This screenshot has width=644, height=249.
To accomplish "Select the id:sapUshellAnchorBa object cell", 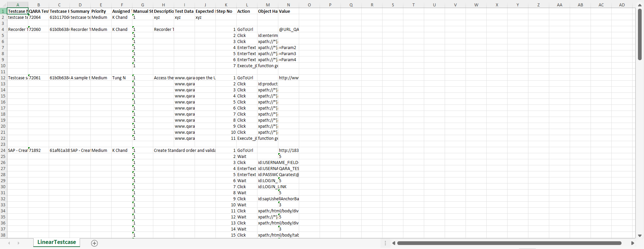I will click(x=268, y=199).
